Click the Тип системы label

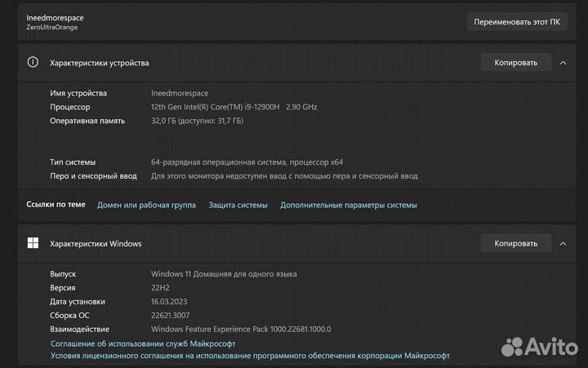pos(73,162)
